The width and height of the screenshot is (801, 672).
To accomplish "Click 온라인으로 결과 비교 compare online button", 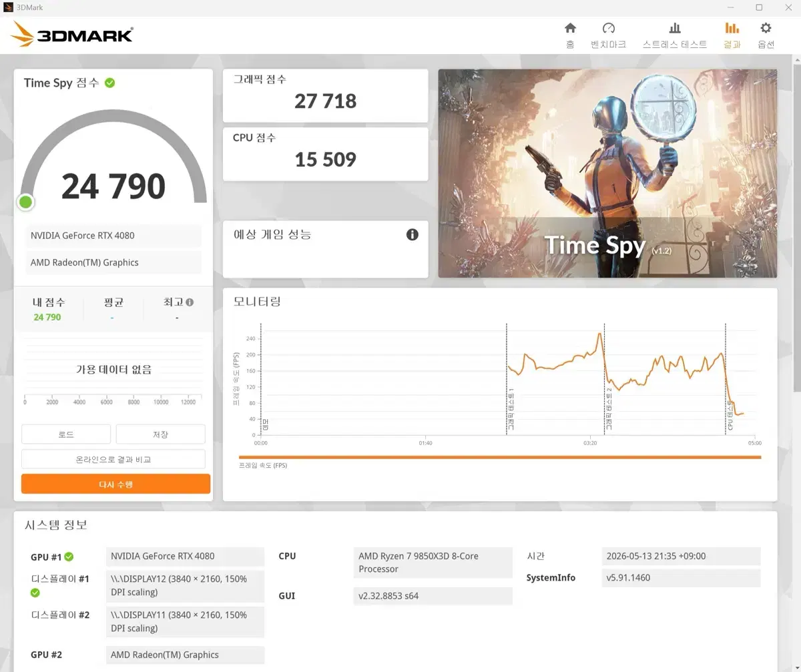I will tap(113, 459).
